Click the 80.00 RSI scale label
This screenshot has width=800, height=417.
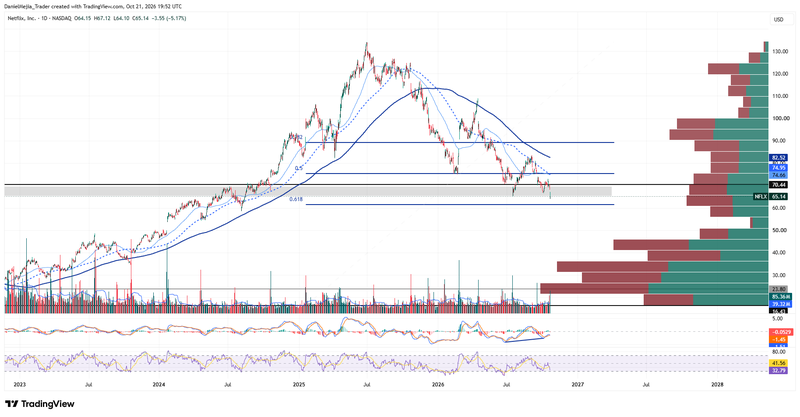(779, 352)
